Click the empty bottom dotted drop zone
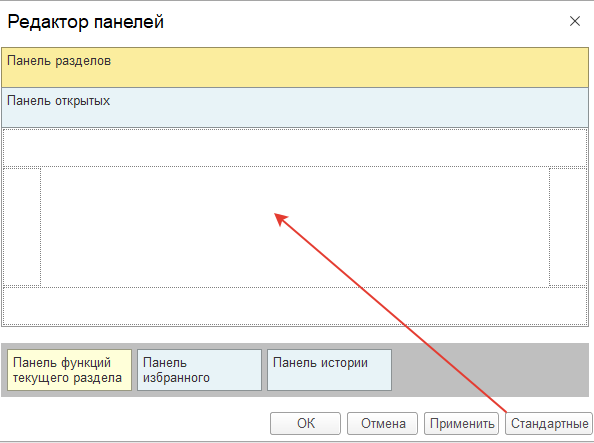The width and height of the screenshot is (594, 443). pyautogui.click(x=295, y=306)
